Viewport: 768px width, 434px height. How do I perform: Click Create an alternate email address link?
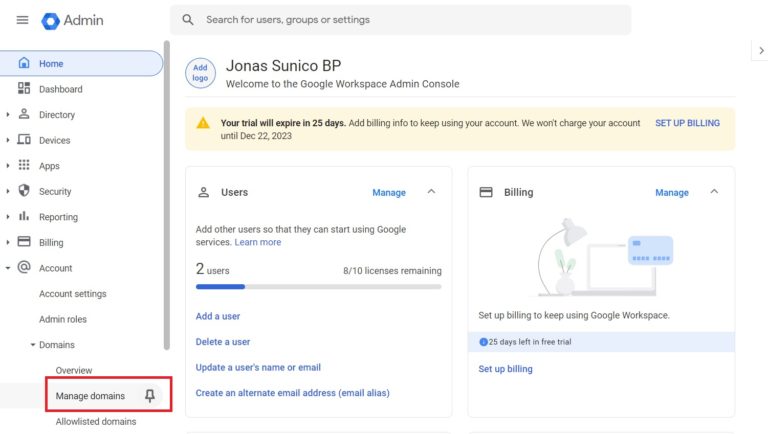point(292,392)
